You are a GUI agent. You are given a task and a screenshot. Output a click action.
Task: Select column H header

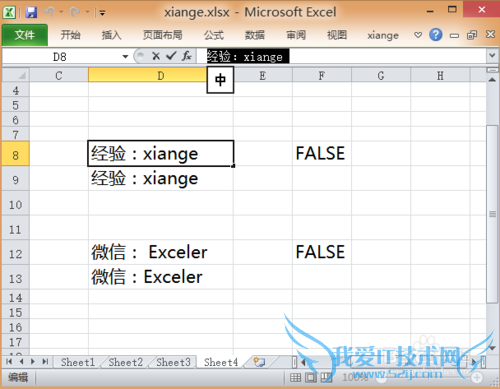pos(440,75)
